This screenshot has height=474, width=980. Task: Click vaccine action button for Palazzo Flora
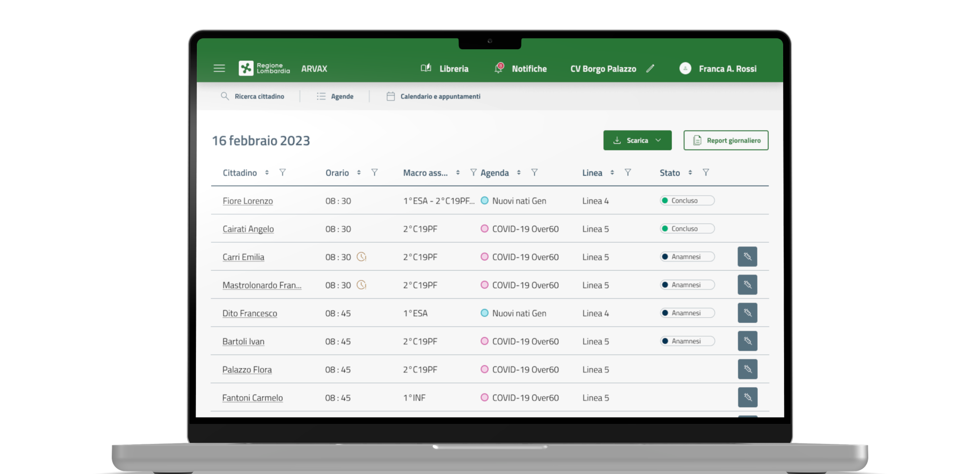point(748,369)
